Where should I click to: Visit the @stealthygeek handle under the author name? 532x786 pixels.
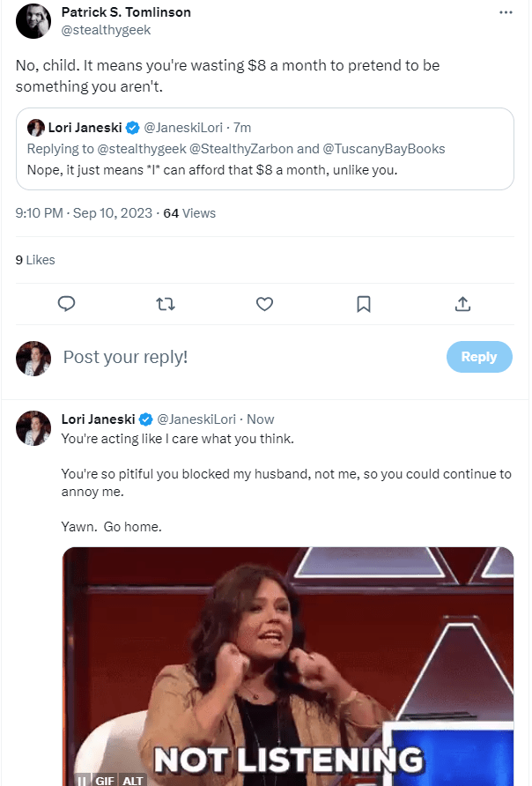coord(106,30)
